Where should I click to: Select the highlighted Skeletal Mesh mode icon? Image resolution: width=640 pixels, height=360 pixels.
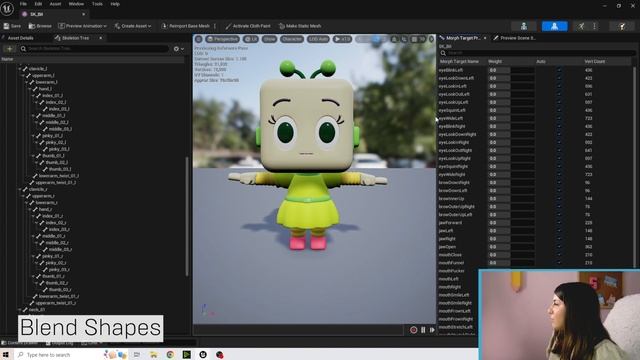(x=554, y=26)
